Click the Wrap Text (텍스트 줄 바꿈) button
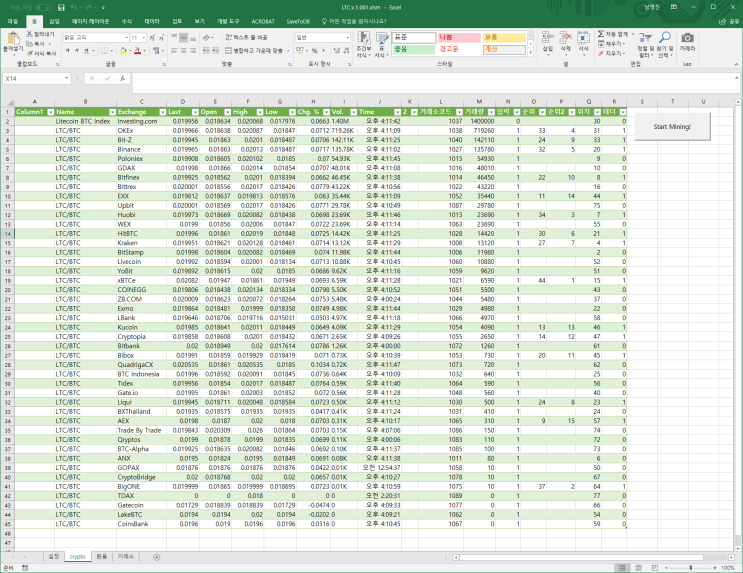Screen dimensions: 743x573 [246, 37]
